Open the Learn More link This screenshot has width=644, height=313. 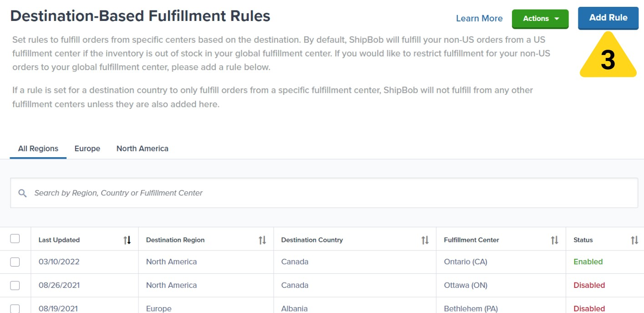click(x=479, y=18)
